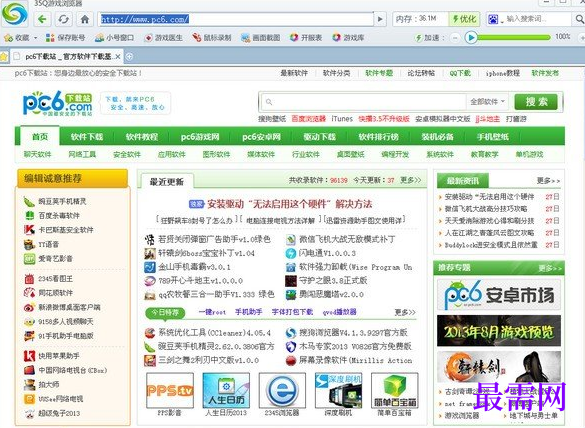
Task: Launch the 游戏医生 tool
Action: click(163, 38)
